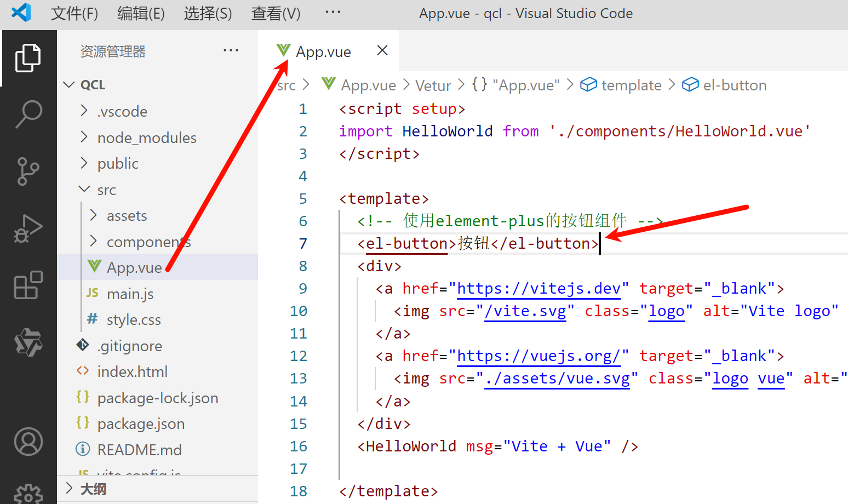Screen dimensions: 848x504
Task: Open the 编辑(E) menu
Action: point(141,13)
